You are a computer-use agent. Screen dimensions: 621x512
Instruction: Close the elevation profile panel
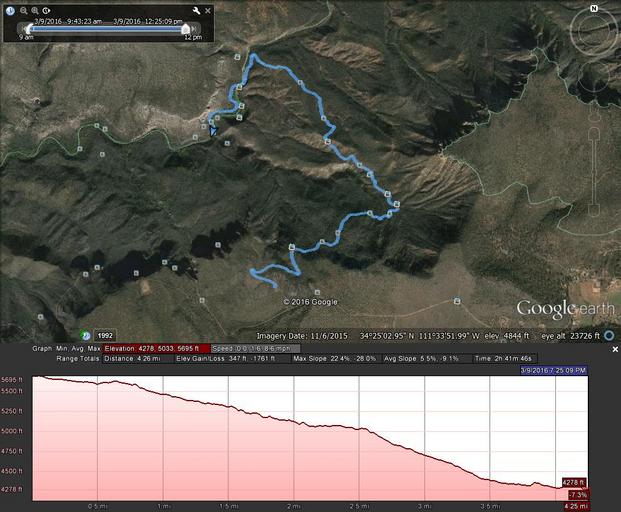[615, 349]
